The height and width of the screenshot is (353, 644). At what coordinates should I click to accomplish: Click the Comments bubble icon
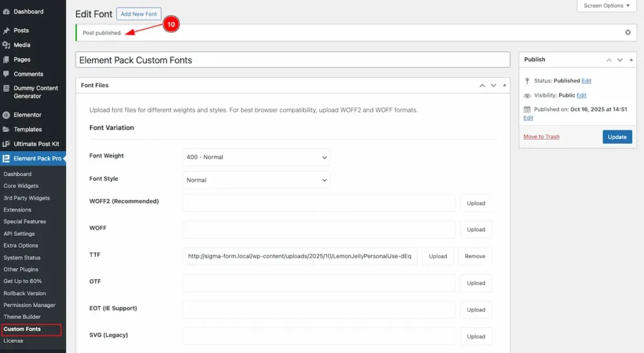point(6,74)
